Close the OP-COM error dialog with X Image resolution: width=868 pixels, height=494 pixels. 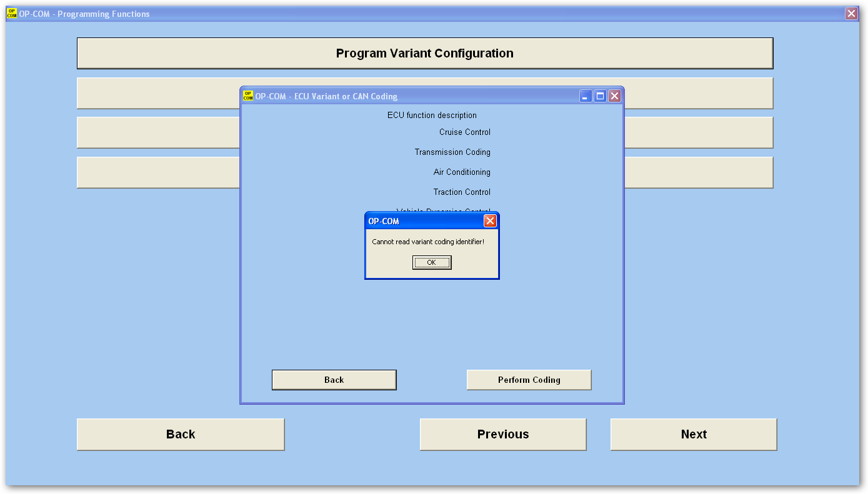tap(490, 221)
